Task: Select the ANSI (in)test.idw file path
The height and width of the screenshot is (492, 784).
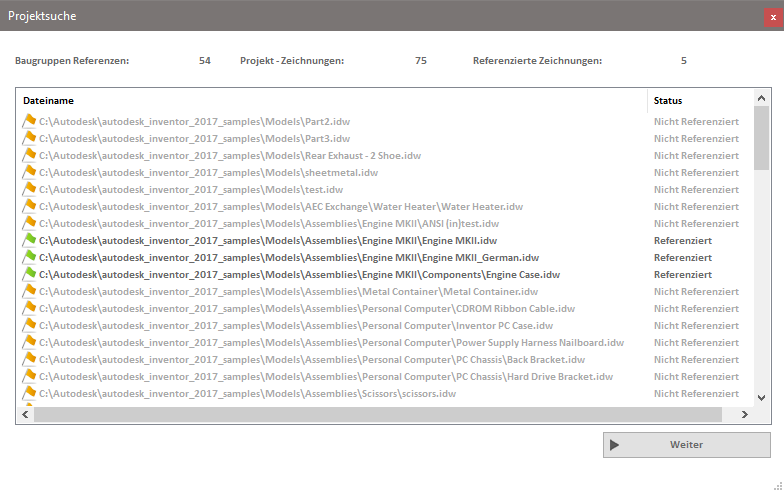Action: [269, 224]
